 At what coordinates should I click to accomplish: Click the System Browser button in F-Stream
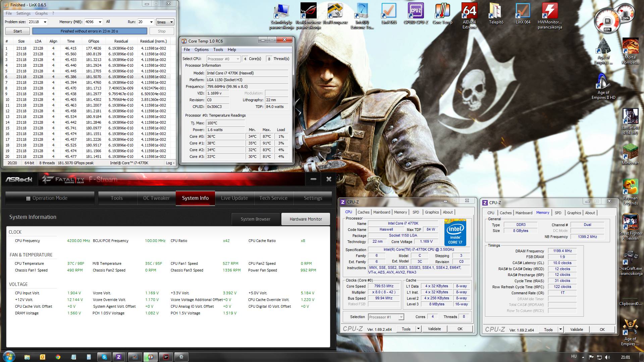[256, 219]
